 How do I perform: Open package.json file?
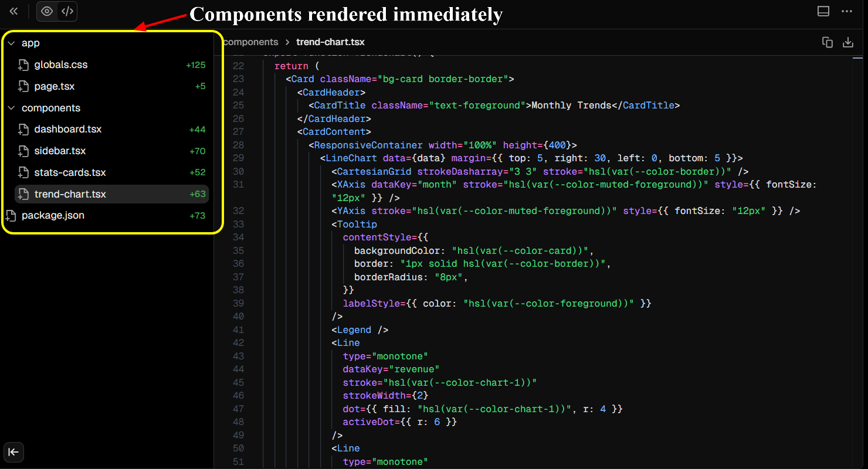(x=53, y=216)
